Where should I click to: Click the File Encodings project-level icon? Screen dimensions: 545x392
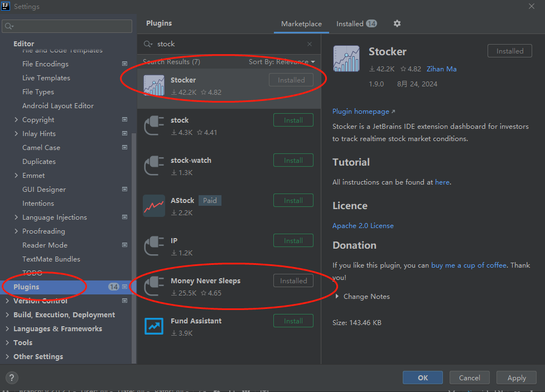tap(124, 64)
